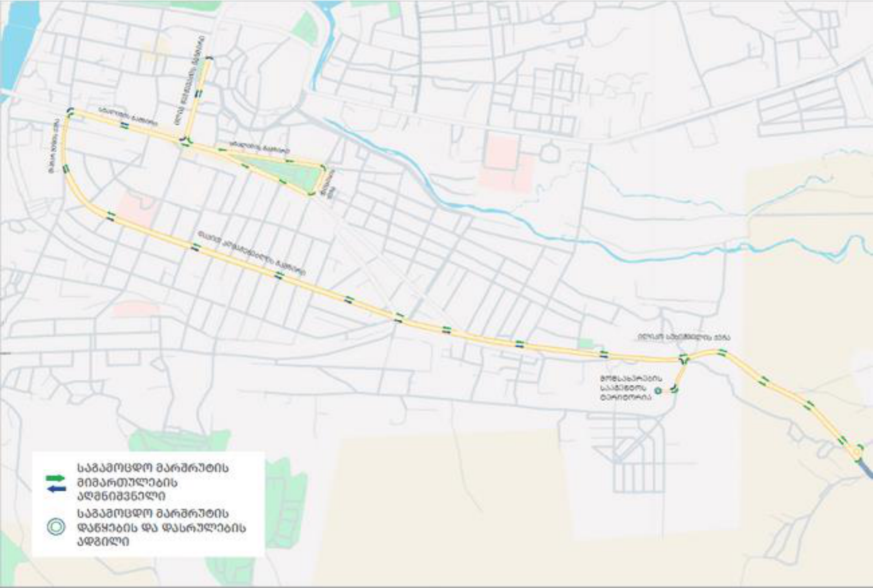The image size is (873, 588).
Task: Click the green direction arrow in legend
Action: tap(56, 478)
